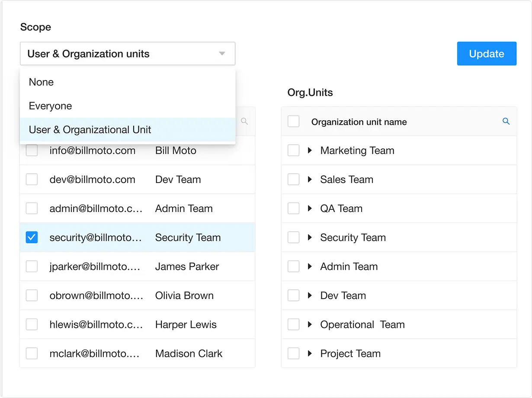Check the Admin Team org unit
The height and width of the screenshot is (398, 532).
coord(294,266)
